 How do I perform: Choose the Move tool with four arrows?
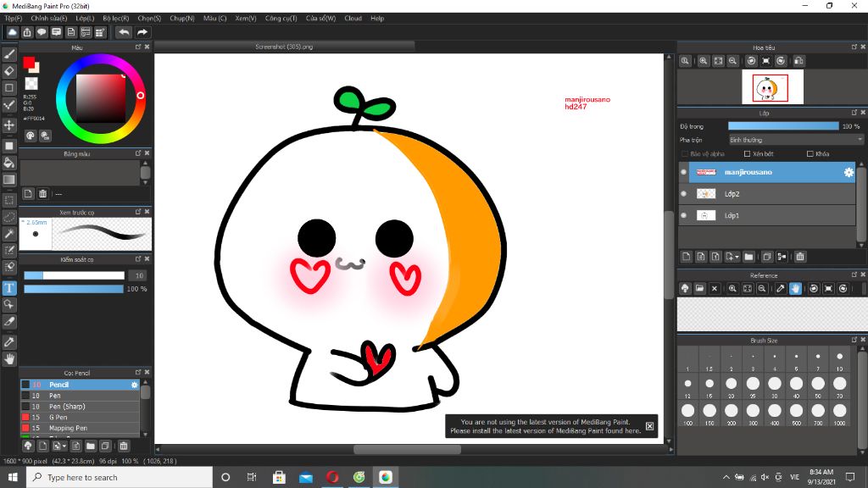tap(9, 125)
